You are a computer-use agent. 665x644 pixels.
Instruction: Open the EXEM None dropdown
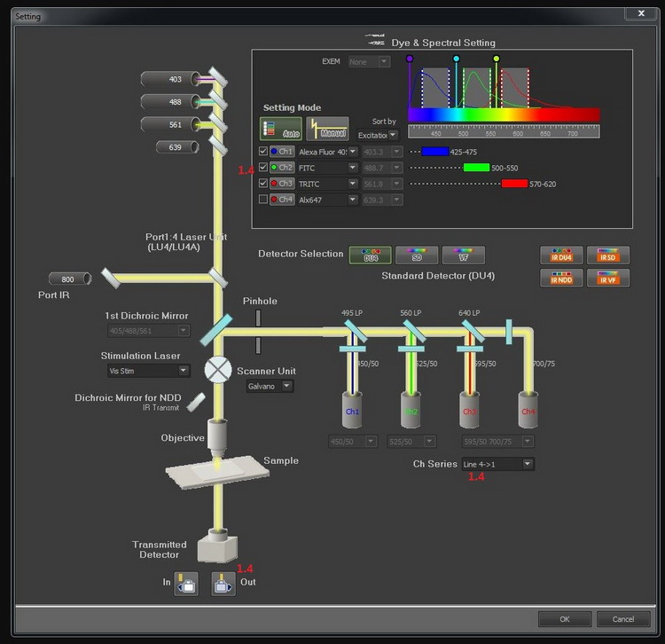pos(369,62)
